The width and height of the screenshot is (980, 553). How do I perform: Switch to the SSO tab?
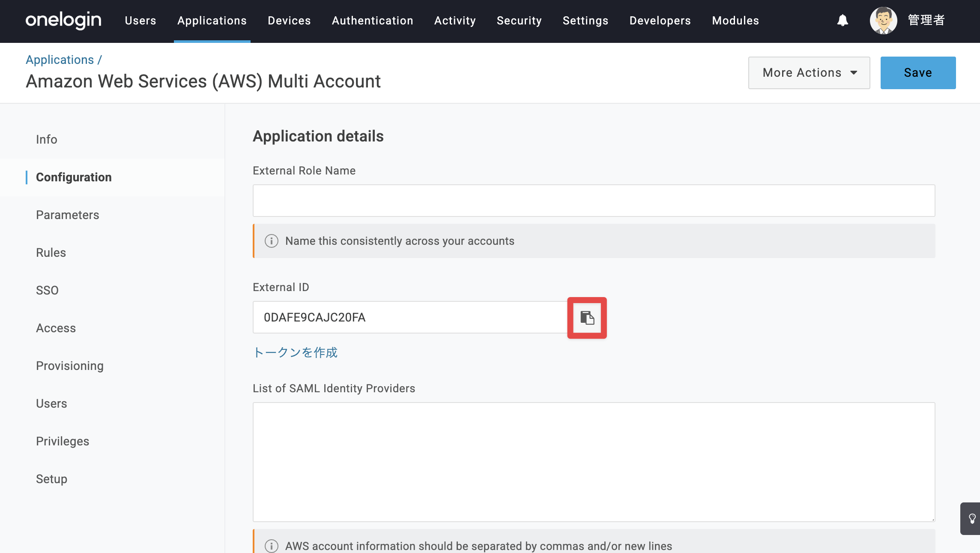coord(47,290)
